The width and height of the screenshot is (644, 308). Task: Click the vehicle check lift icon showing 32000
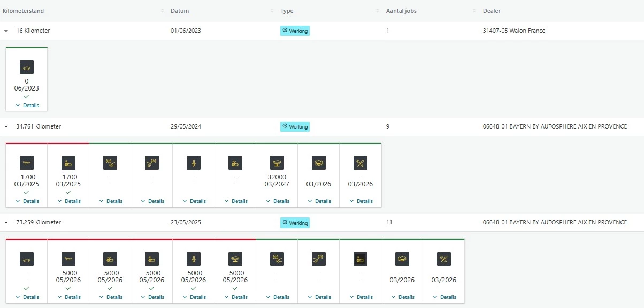pos(277,163)
